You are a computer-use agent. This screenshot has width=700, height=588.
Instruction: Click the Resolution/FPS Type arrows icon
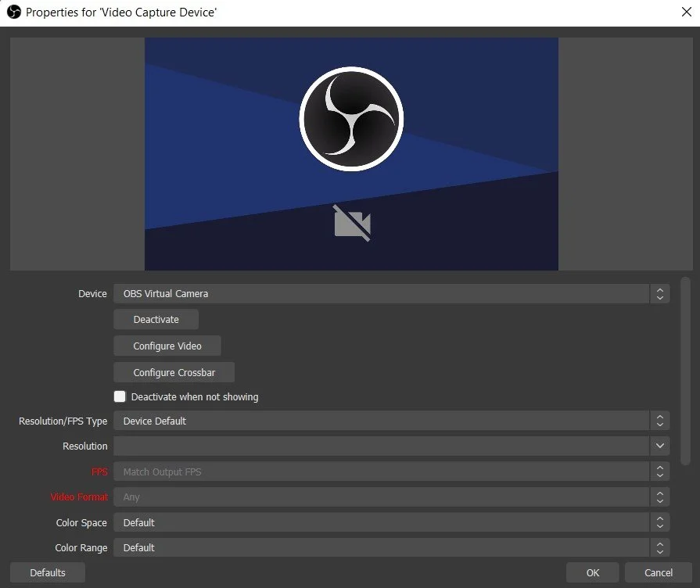pyautogui.click(x=660, y=421)
